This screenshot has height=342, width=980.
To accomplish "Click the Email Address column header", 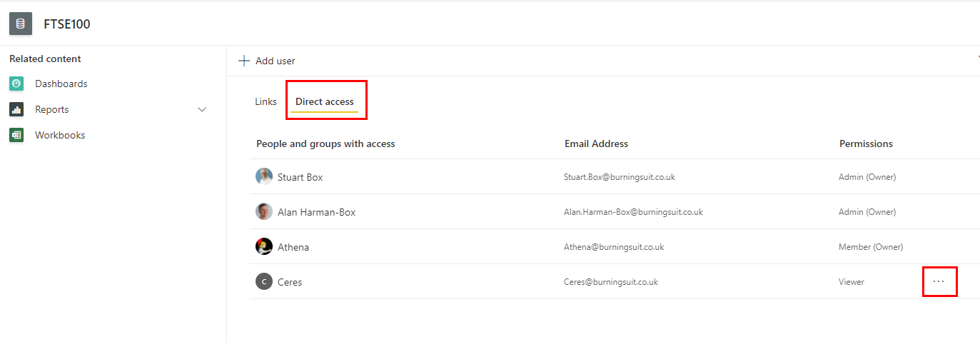I will click(x=596, y=144).
